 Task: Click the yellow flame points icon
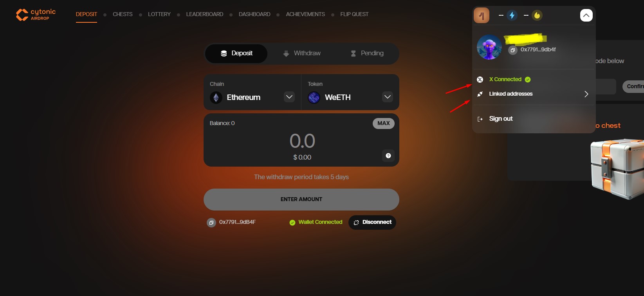coord(537,15)
